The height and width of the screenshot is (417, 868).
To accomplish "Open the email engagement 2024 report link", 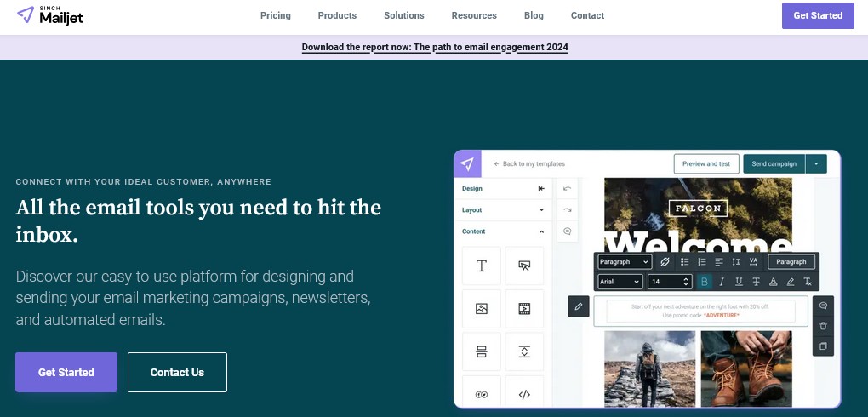I will (435, 47).
